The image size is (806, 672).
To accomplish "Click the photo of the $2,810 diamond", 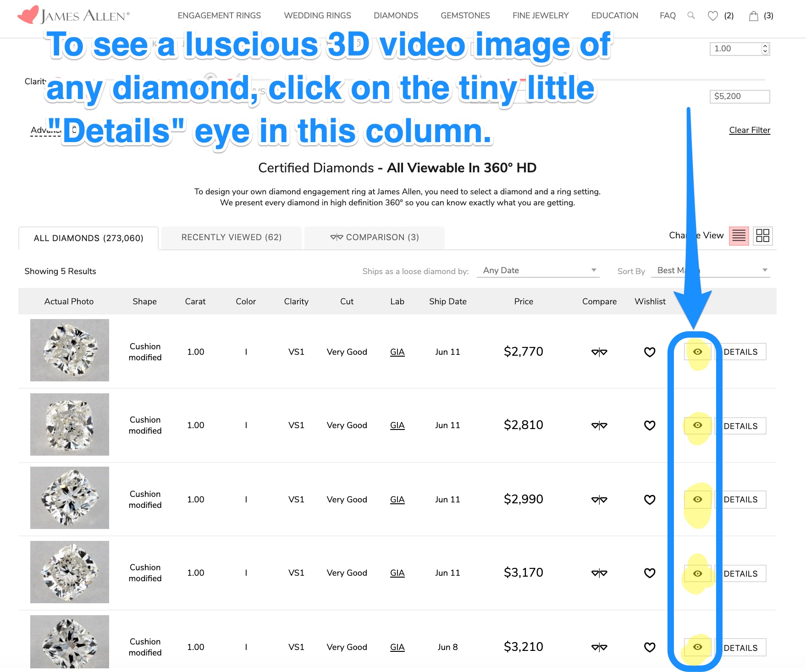I will 70,424.
